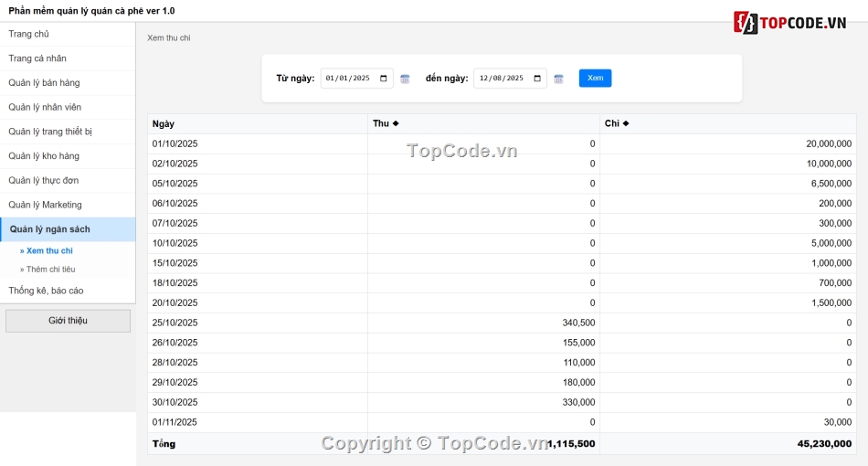Image resolution: width=868 pixels, height=466 pixels.
Task: Click calendar icon next to Từ ngày field
Action: (x=405, y=79)
